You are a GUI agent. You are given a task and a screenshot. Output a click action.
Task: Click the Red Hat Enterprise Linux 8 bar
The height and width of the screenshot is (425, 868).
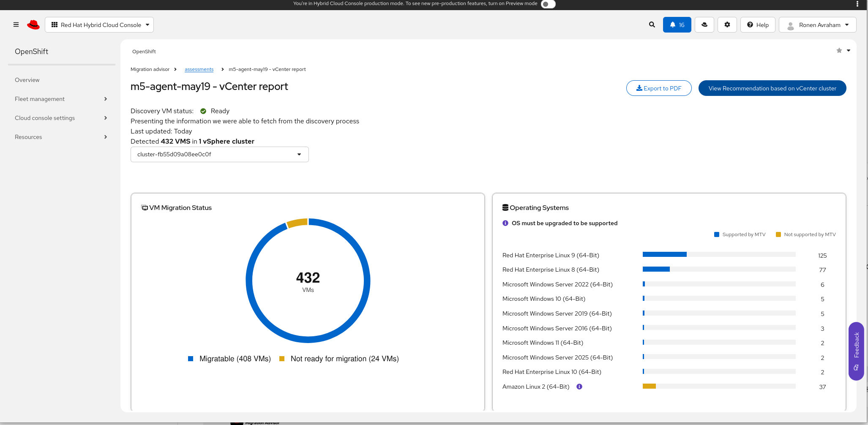[x=656, y=269]
